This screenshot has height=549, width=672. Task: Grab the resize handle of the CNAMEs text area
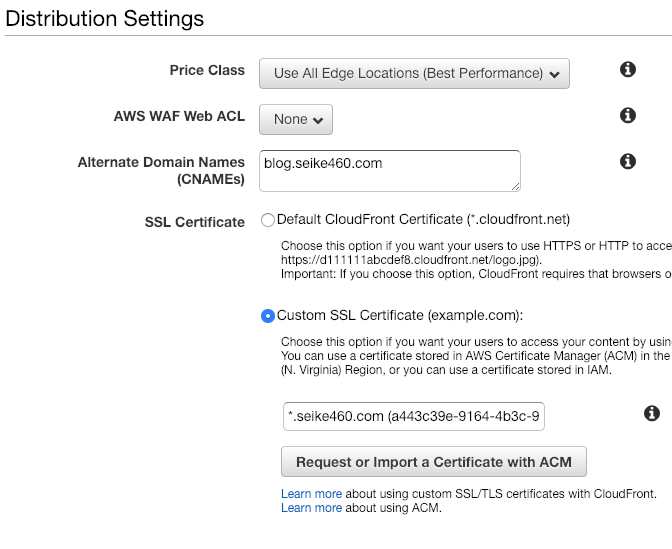515,185
